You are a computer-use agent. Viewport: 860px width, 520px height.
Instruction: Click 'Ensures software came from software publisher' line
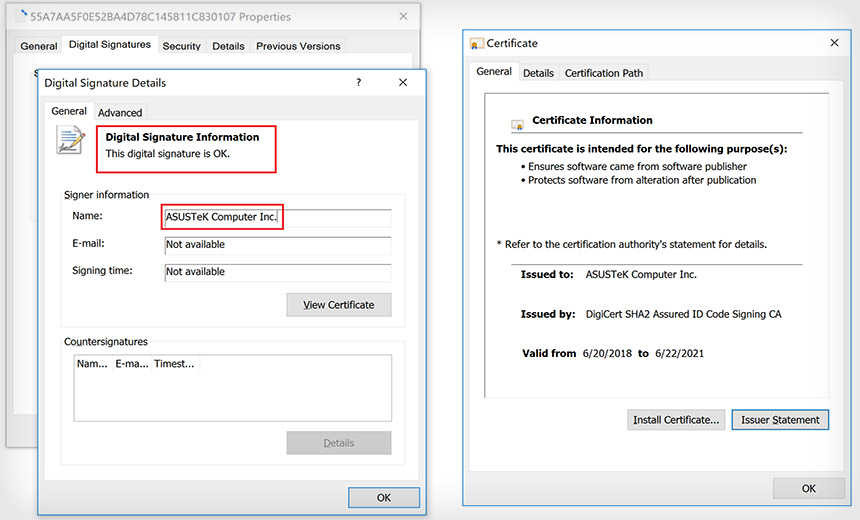click(637, 166)
